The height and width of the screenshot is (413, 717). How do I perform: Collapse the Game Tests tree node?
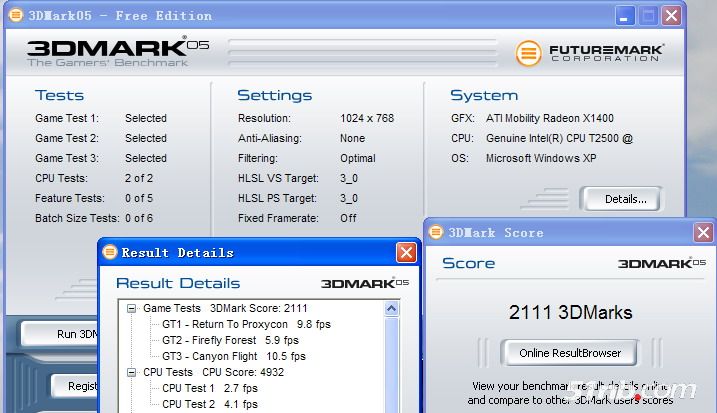click(132, 309)
